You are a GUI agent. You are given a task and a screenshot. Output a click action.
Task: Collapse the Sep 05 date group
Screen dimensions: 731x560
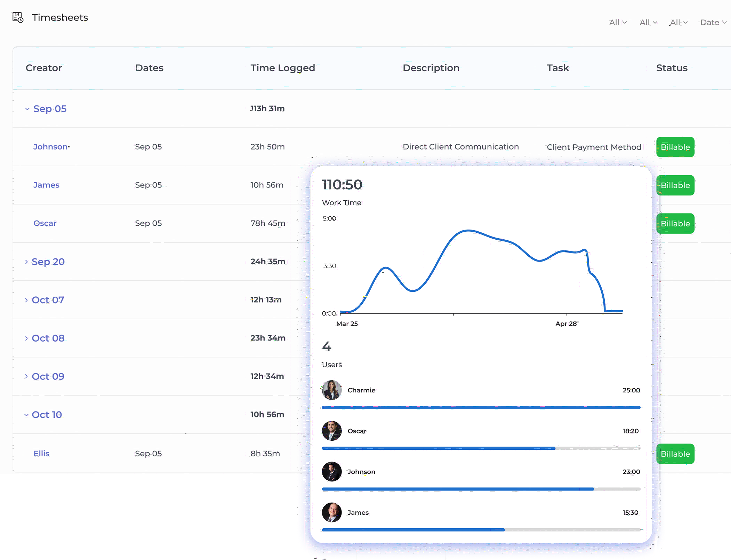[x=27, y=109]
